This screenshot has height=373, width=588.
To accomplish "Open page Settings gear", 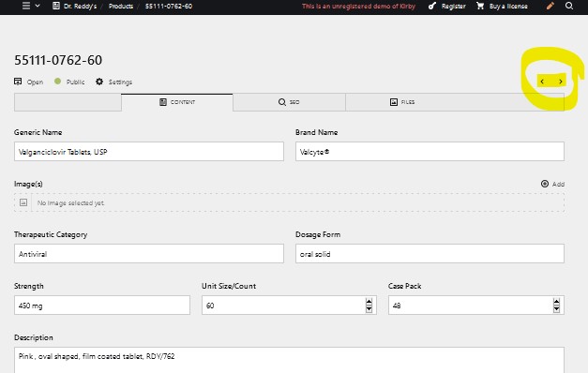I will [x=113, y=82].
